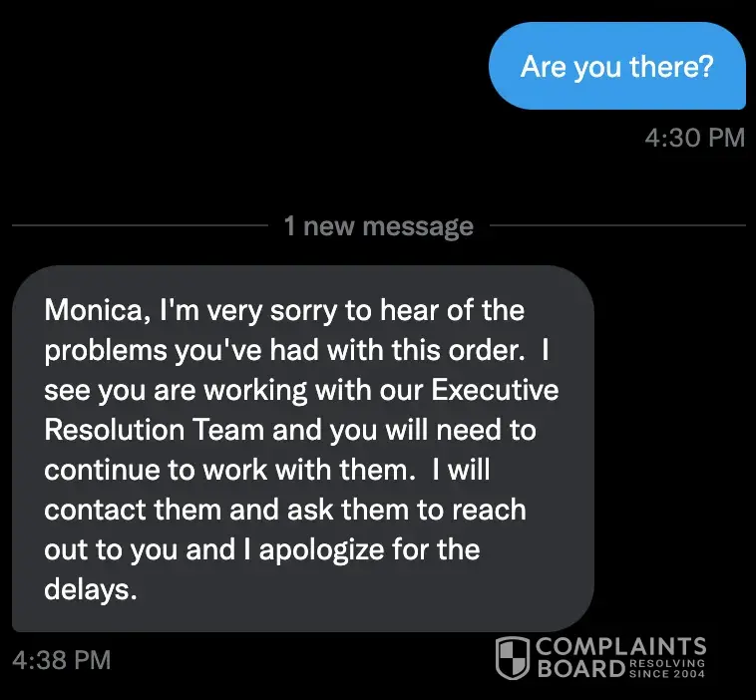Viewport: 756px width, 700px height.
Task: Click "continue" in the reply message
Action: point(102,470)
